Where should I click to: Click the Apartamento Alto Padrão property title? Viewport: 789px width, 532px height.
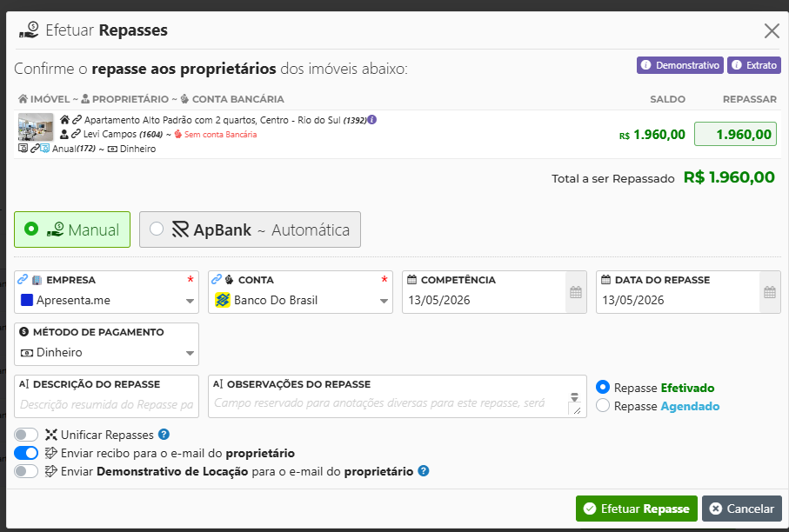[225, 120]
